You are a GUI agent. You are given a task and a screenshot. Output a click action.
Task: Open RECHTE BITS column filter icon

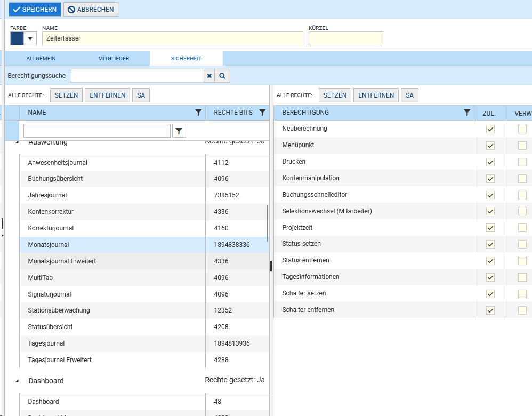point(262,113)
